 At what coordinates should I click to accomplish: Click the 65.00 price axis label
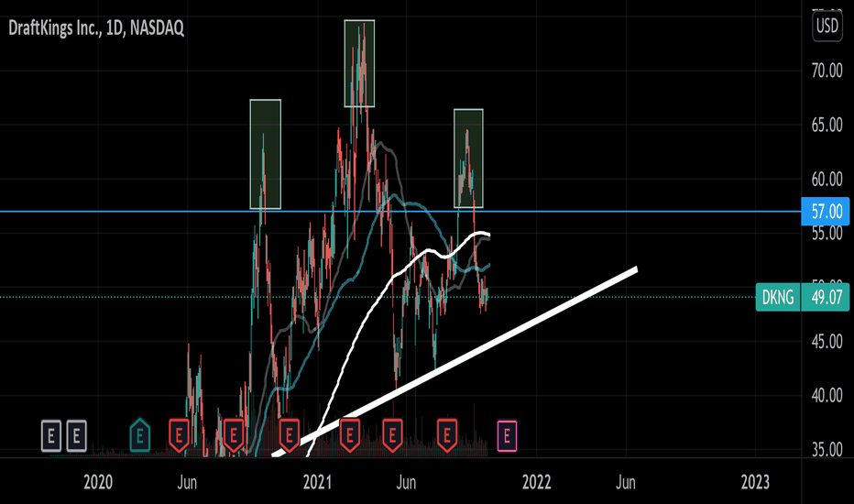tap(827, 125)
